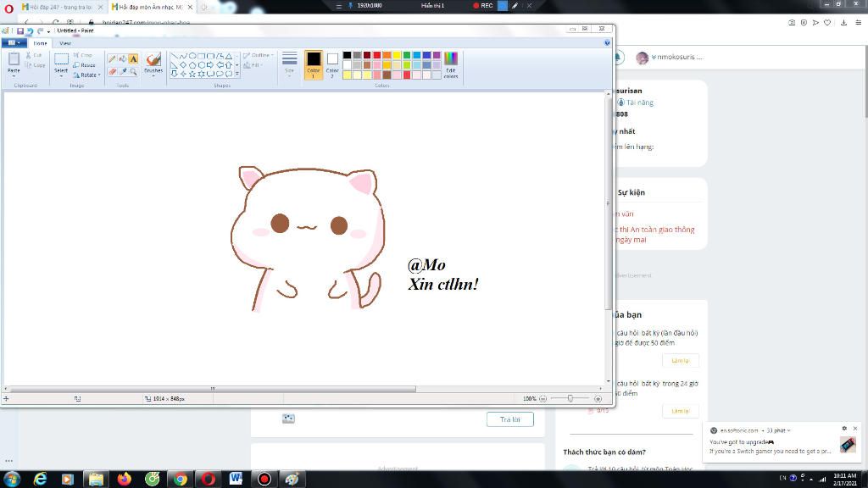Click the Paint Help question mark icon
Image resolution: width=868 pixels, height=488 pixels.
coord(607,42)
